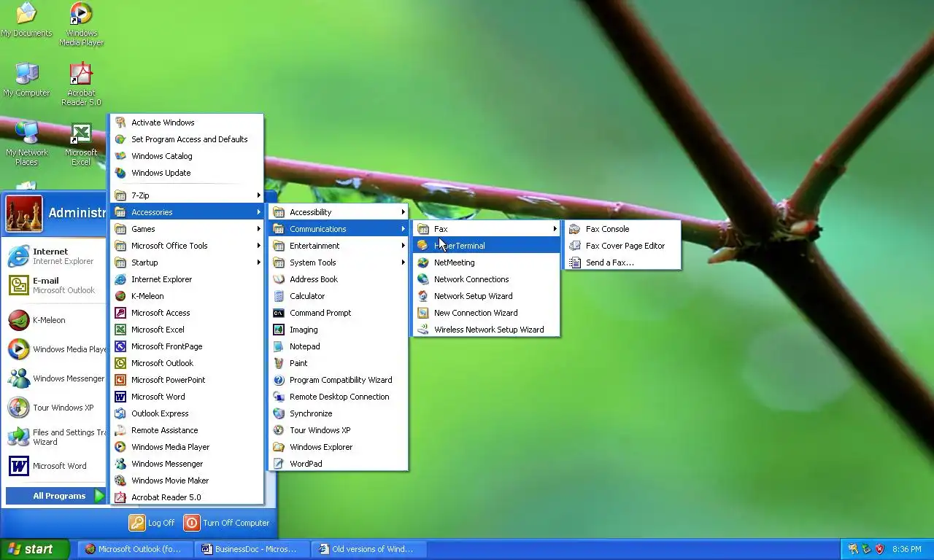This screenshot has height=560, width=934.
Task: Launch Calculator from Accessories
Action: pos(338,296)
